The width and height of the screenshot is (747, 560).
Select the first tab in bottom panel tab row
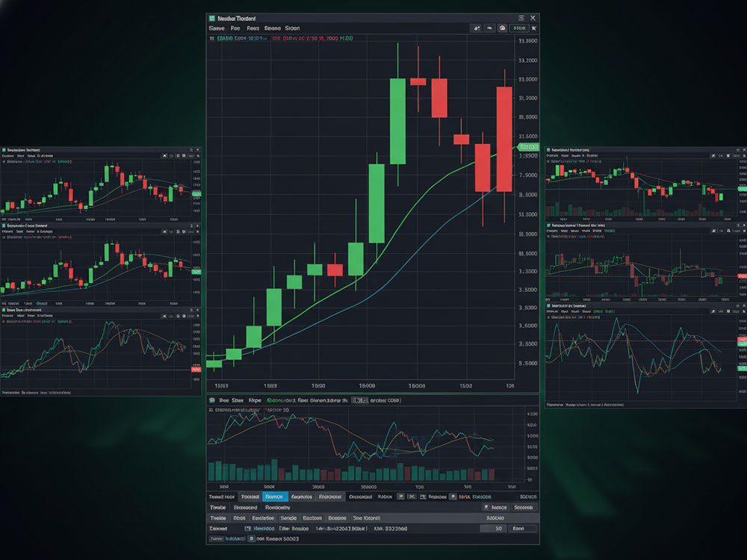(222, 496)
